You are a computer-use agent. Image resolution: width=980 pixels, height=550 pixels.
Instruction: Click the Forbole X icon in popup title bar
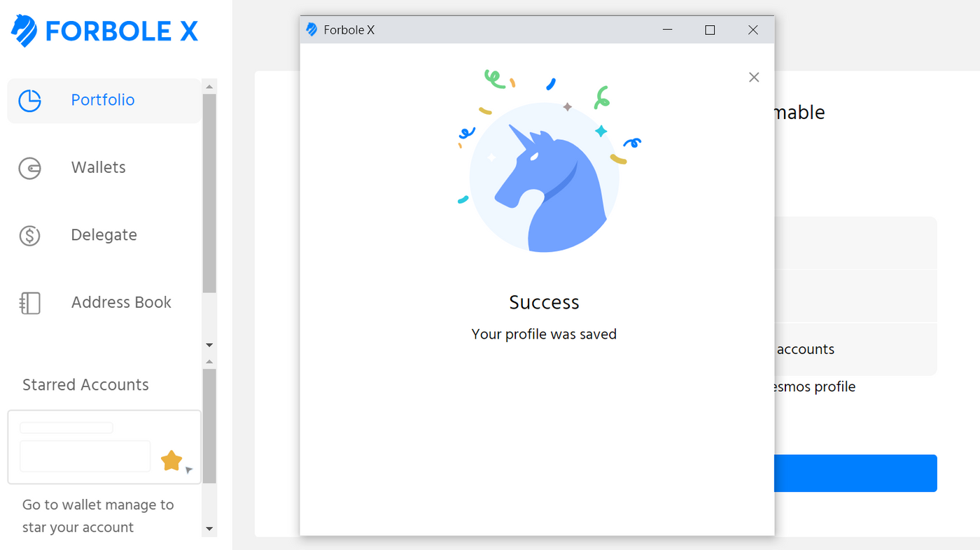[x=311, y=30]
